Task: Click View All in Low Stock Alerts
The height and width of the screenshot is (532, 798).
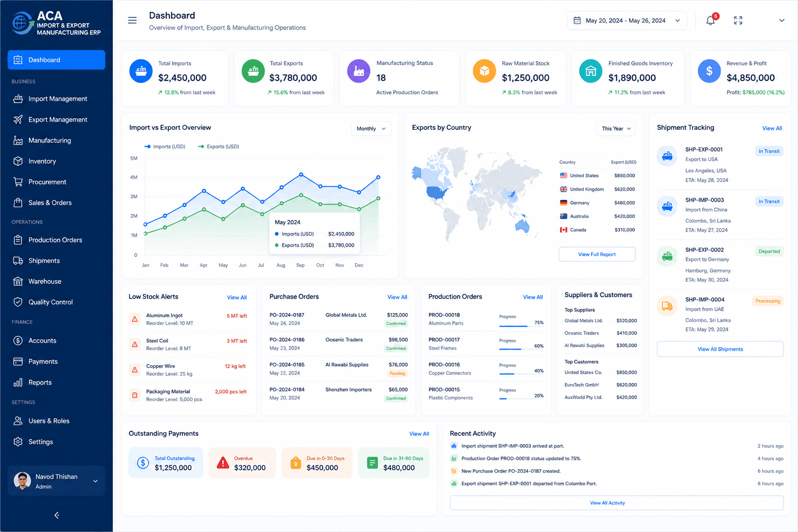Action: click(237, 298)
